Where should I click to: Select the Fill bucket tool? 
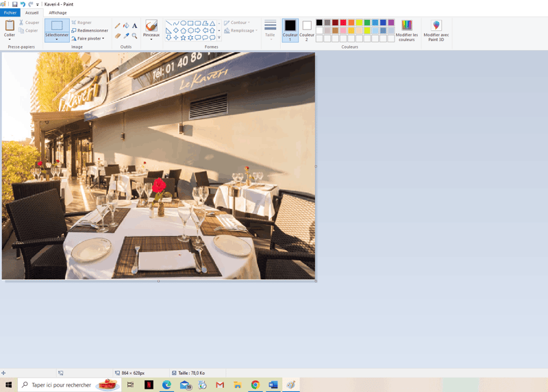pyautogui.click(x=126, y=26)
